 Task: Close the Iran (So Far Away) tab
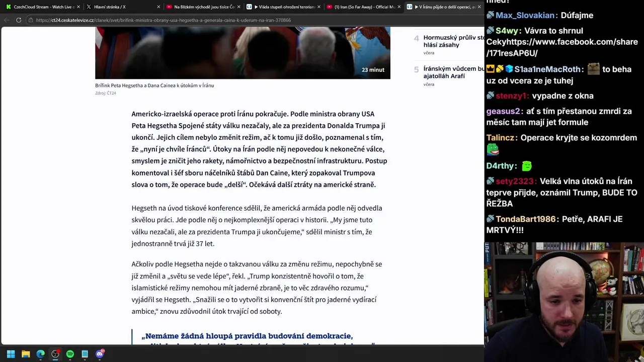tap(399, 7)
